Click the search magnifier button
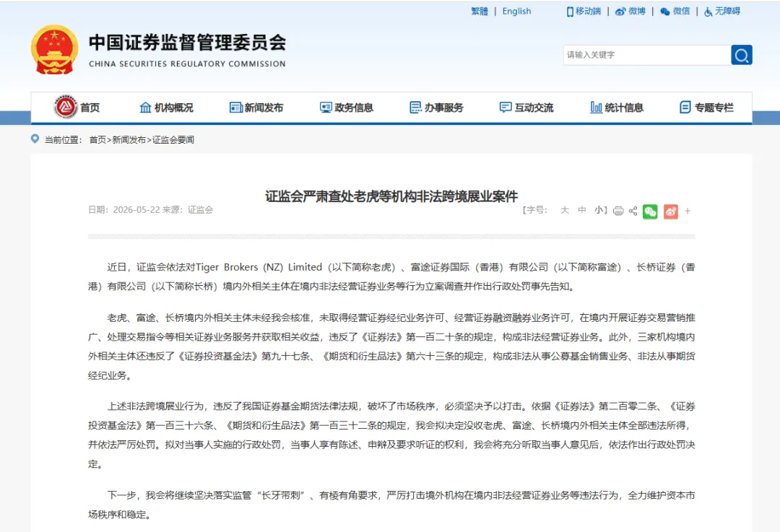The width and height of the screenshot is (780, 532). coord(741,55)
